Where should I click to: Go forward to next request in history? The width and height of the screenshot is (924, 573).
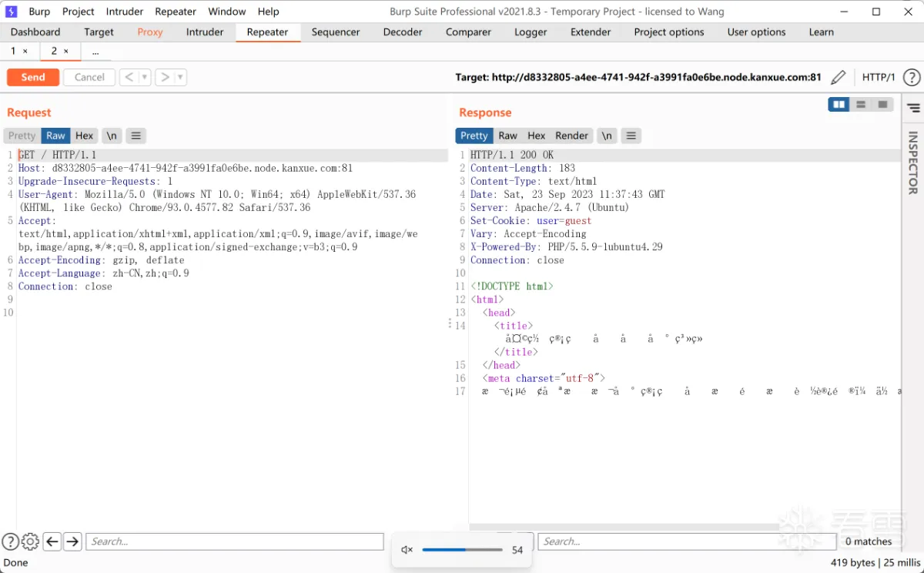coord(164,77)
